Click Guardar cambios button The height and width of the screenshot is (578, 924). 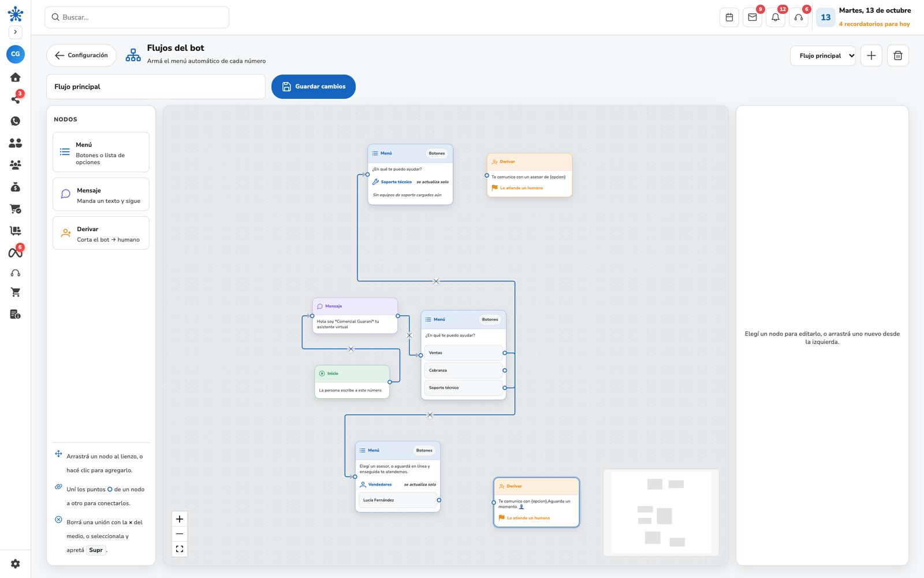pos(314,87)
